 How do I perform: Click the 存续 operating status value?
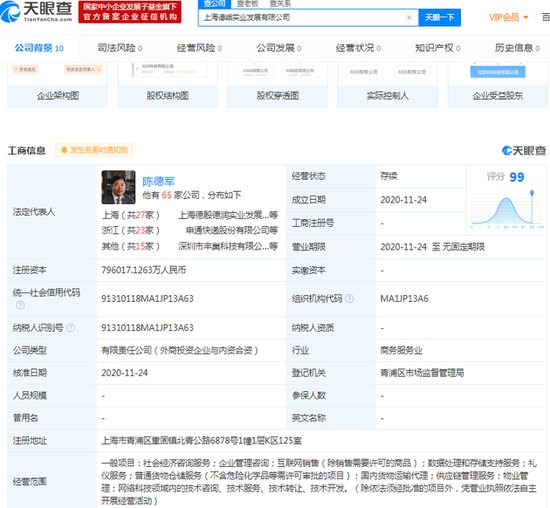pos(389,176)
